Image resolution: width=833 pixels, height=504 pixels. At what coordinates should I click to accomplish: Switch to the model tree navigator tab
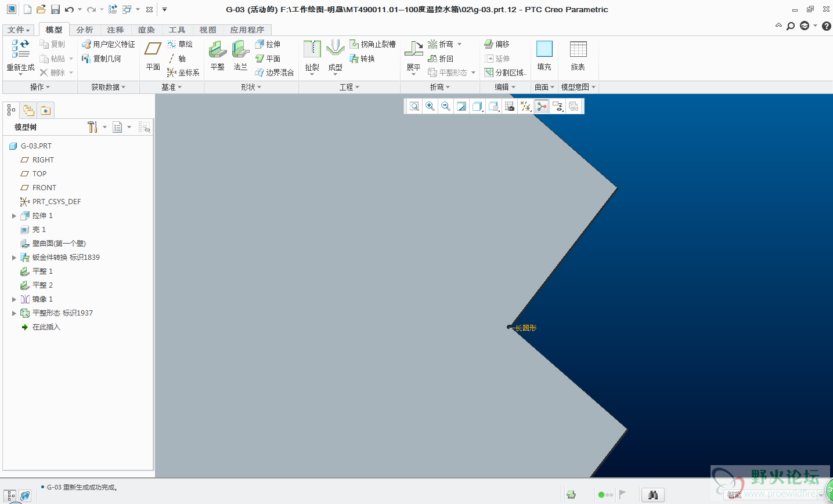pyautogui.click(x=11, y=110)
